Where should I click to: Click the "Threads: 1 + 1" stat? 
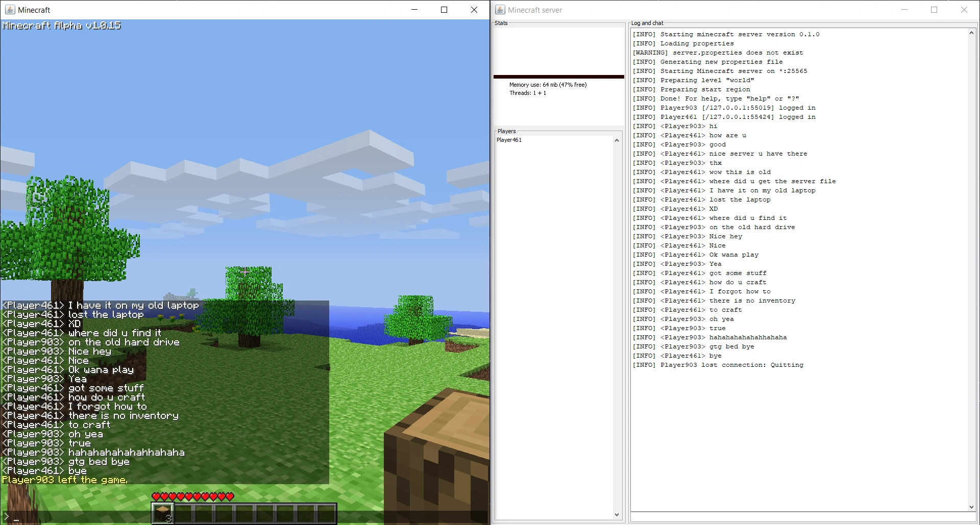528,93
